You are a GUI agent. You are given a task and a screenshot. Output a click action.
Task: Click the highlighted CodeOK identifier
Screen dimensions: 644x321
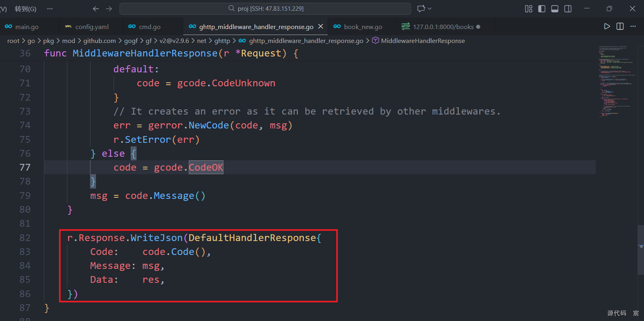point(206,167)
